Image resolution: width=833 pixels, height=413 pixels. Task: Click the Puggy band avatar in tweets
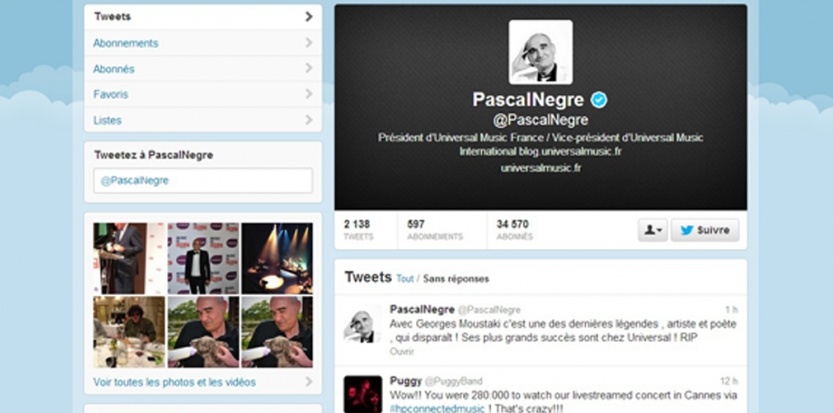pos(362,394)
